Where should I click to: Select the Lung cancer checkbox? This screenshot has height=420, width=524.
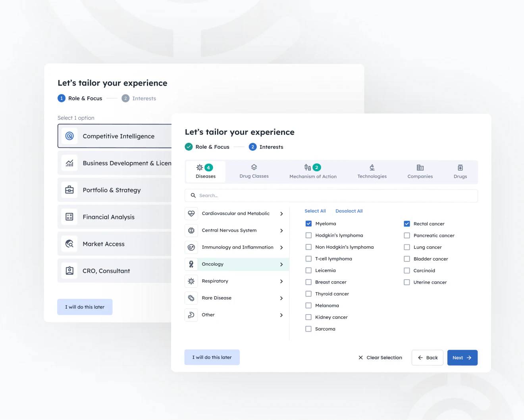point(407,247)
